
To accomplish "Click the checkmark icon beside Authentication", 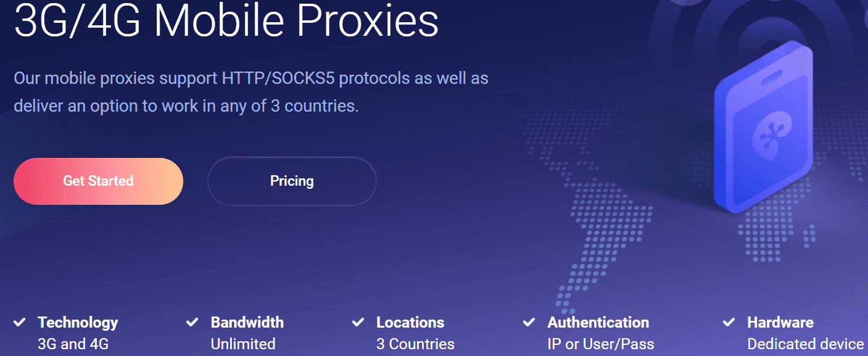I will click(529, 322).
